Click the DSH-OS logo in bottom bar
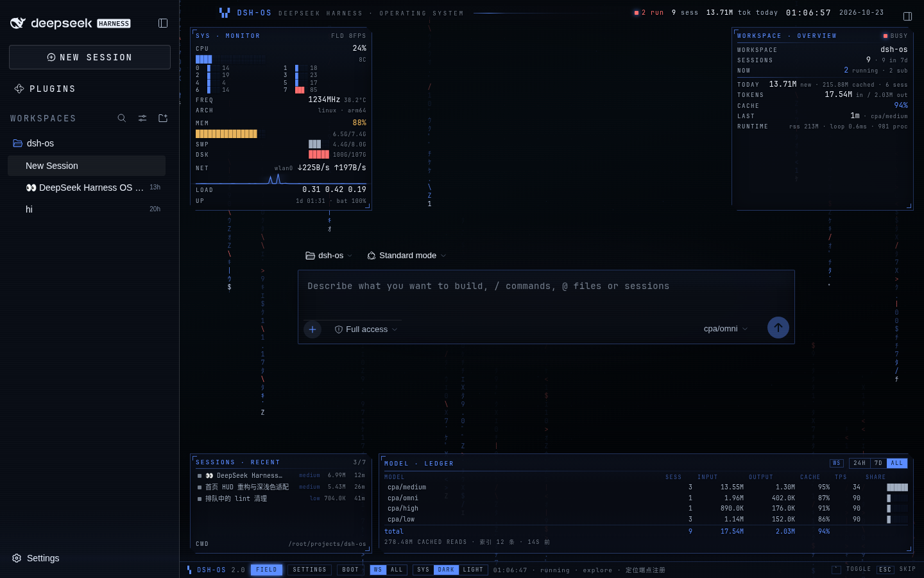Image resolution: width=924 pixels, height=578 pixels. pyautogui.click(x=189, y=570)
